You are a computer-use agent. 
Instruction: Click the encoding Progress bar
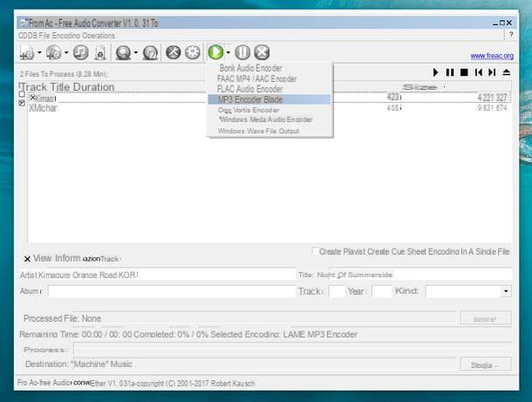[x=292, y=349]
